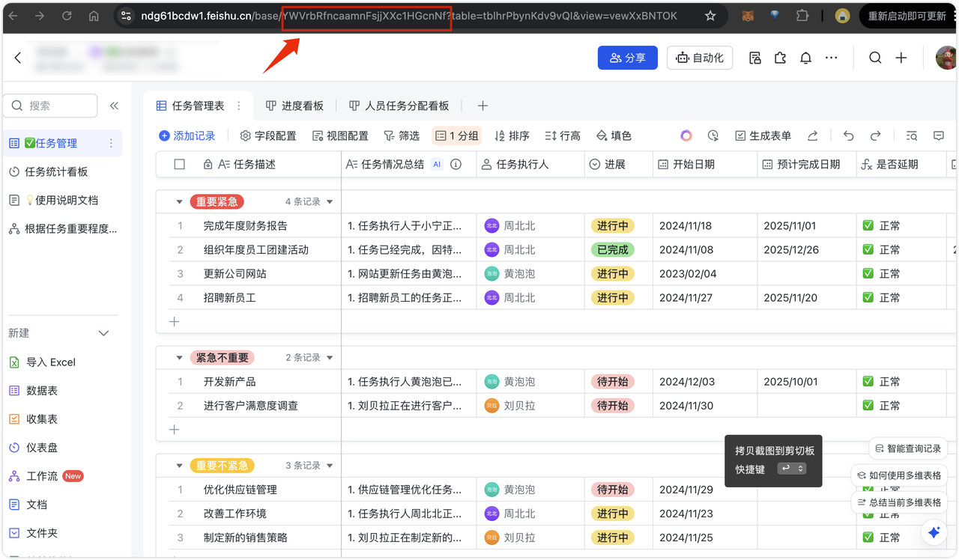Open dropdown next to 2 条记录
Image resolution: width=959 pixels, height=560 pixels.
[330, 358]
